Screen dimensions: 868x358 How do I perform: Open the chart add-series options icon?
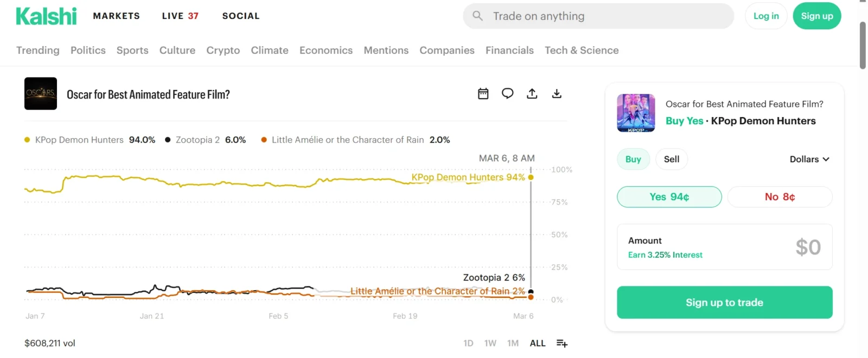pyautogui.click(x=562, y=343)
